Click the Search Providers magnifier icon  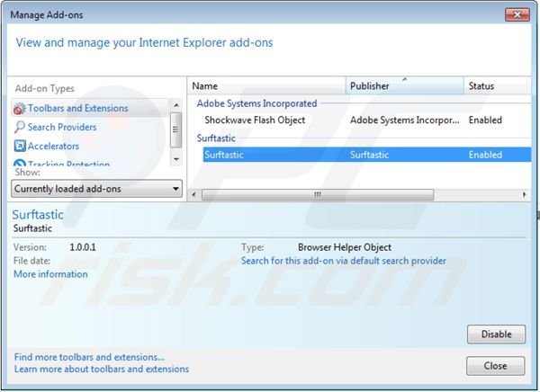pos(19,127)
